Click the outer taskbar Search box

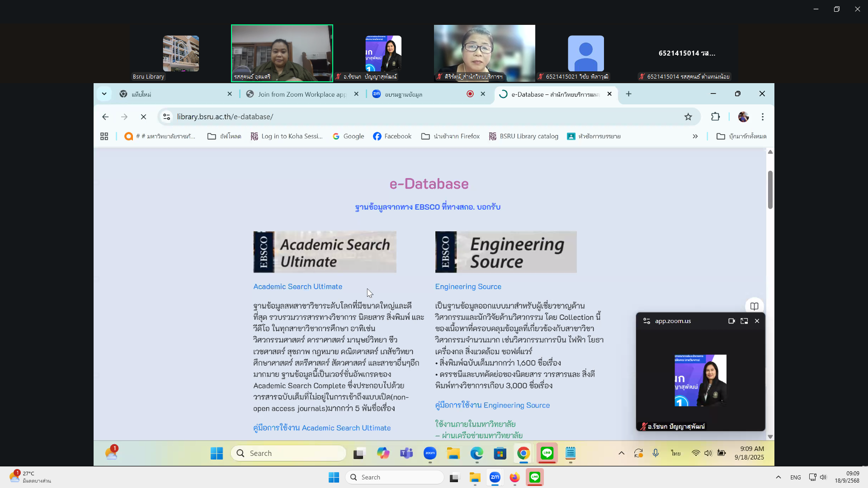pyautogui.click(x=395, y=477)
